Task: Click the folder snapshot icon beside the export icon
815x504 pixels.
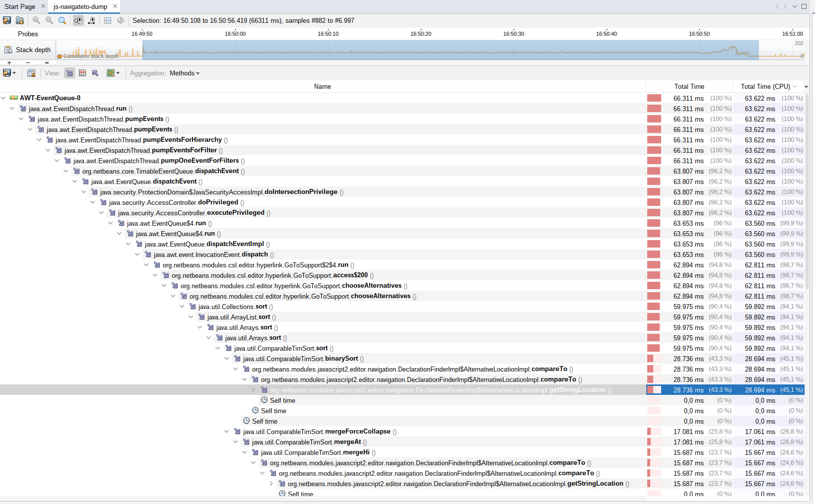Action: point(20,20)
